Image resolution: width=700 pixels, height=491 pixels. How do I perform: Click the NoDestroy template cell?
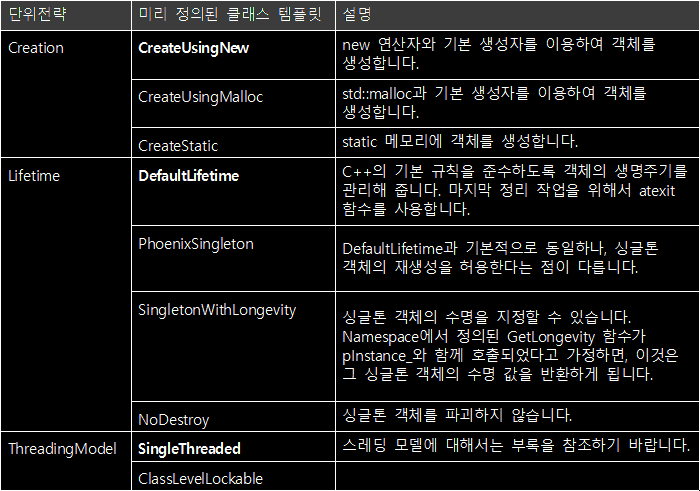tap(172, 417)
